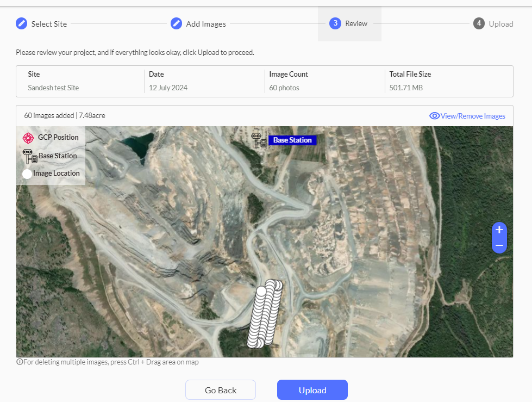Click the Base Station legend icon

pos(30,156)
